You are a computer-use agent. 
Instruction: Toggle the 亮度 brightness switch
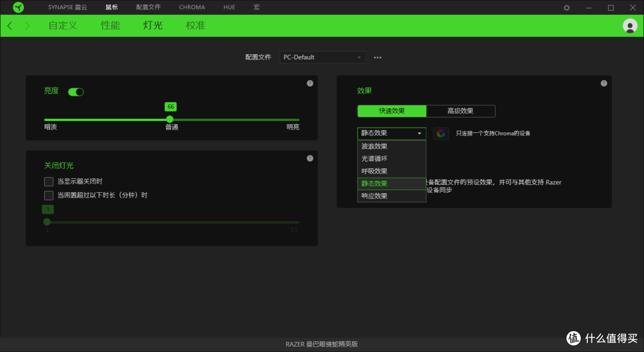click(76, 92)
